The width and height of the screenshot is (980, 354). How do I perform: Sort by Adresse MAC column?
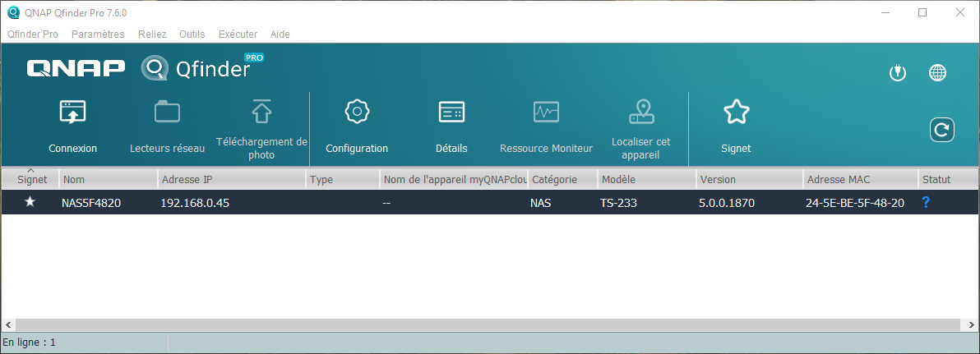point(860,179)
